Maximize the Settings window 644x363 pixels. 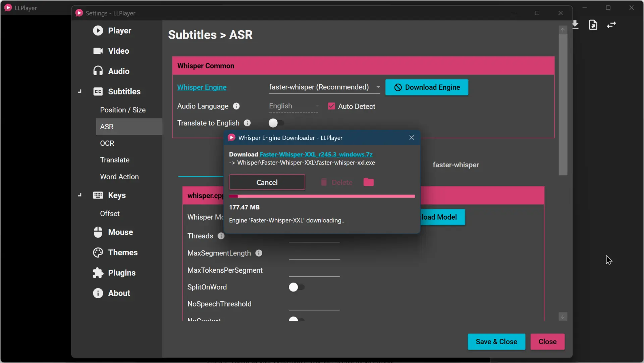click(x=537, y=13)
